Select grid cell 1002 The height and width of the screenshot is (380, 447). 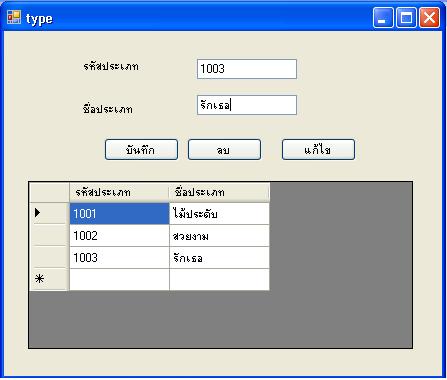[x=119, y=236]
